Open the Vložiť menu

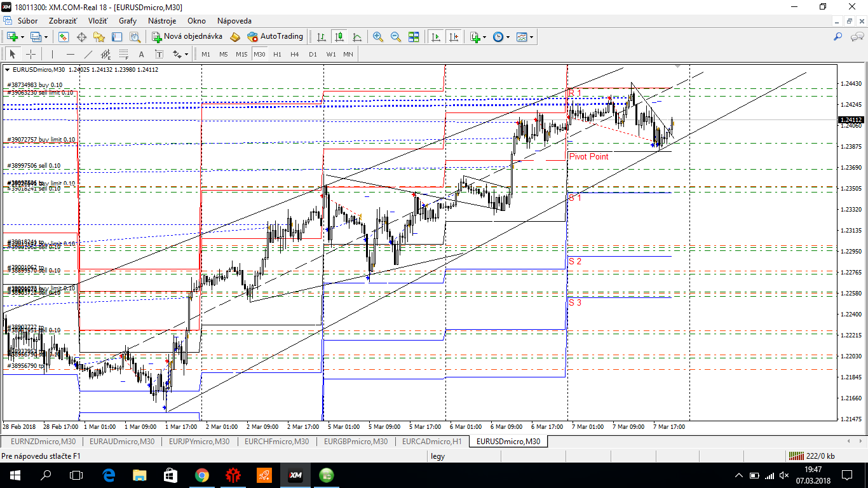(98, 20)
